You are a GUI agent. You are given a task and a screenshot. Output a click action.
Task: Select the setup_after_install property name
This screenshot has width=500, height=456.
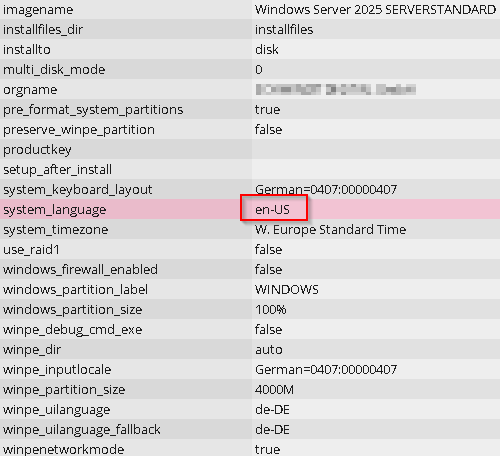(58, 170)
